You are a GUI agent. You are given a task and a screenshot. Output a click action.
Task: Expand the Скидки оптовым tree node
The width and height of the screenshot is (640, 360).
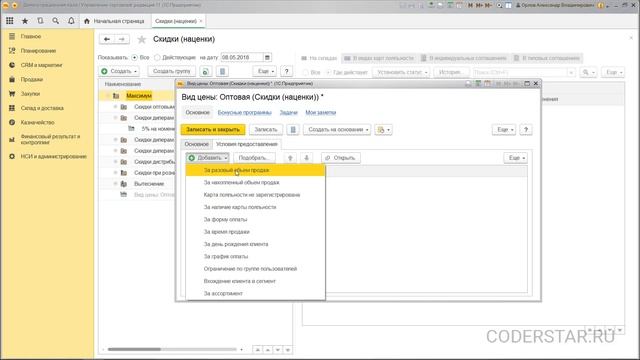pyautogui.click(x=116, y=107)
